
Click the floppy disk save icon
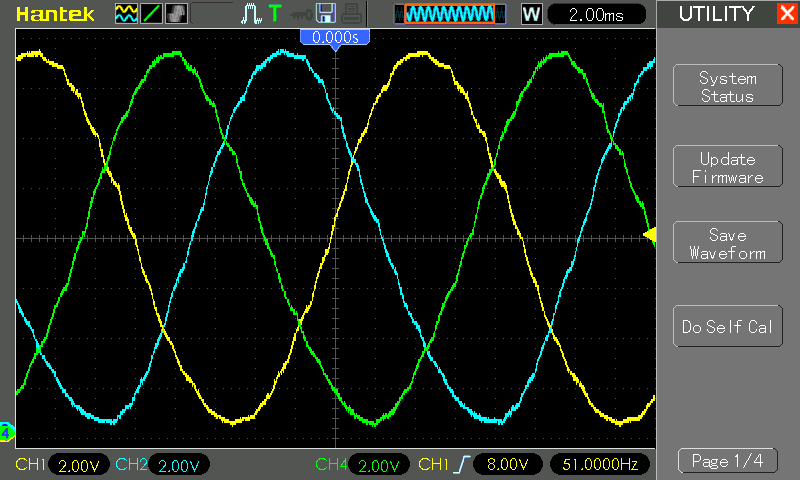(x=326, y=13)
